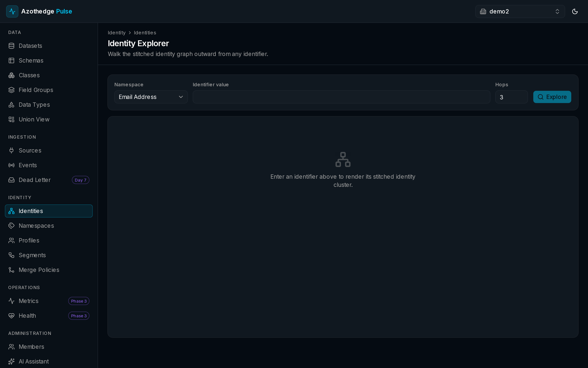
Task: Click the Classes icon in sidebar
Action: point(11,75)
